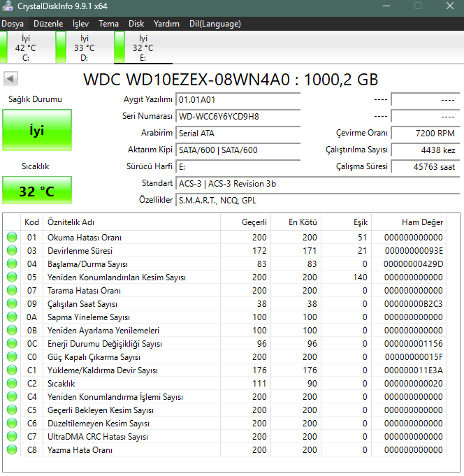This screenshot has height=476, width=464.
Task: Click status icon for Düzeltilemeyen Kesim Sayısı
Action: pyautogui.click(x=12, y=423)
